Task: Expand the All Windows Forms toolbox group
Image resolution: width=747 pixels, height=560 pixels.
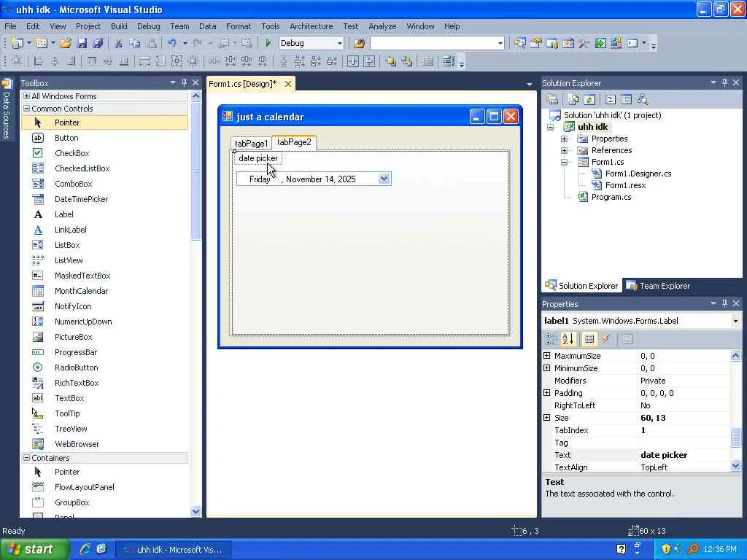Action: click(x=27, y=96)
